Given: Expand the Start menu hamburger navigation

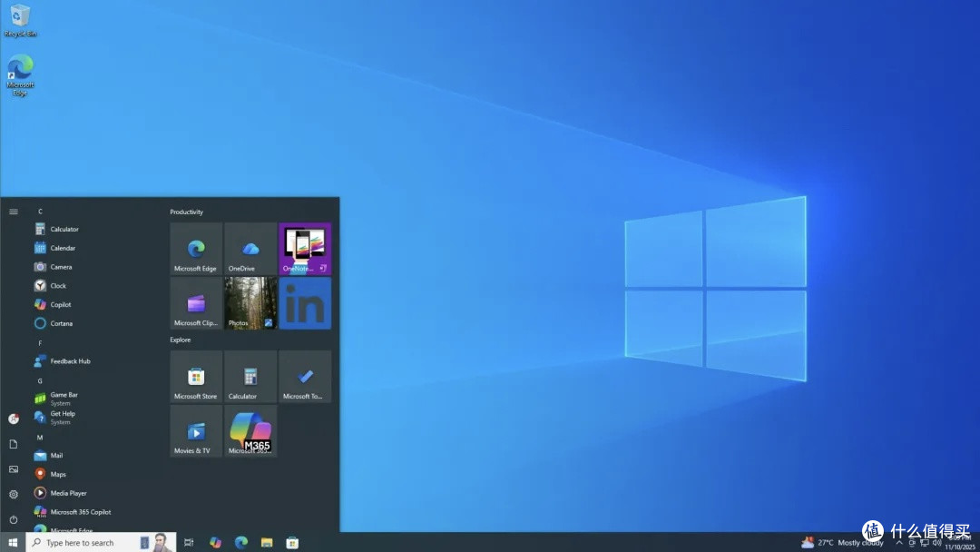Looking at the screenshot, I should pos(13,212).
